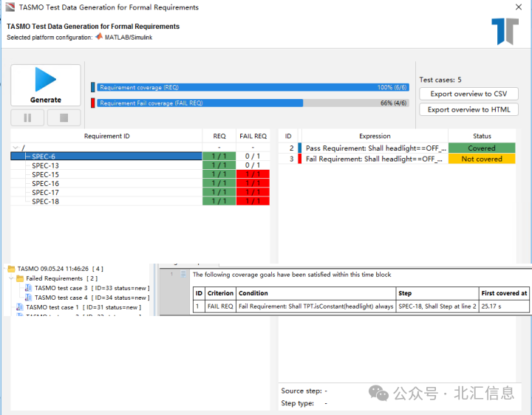Click the TASMO 09.05.24 folder icon

click(x=12, y=269)
